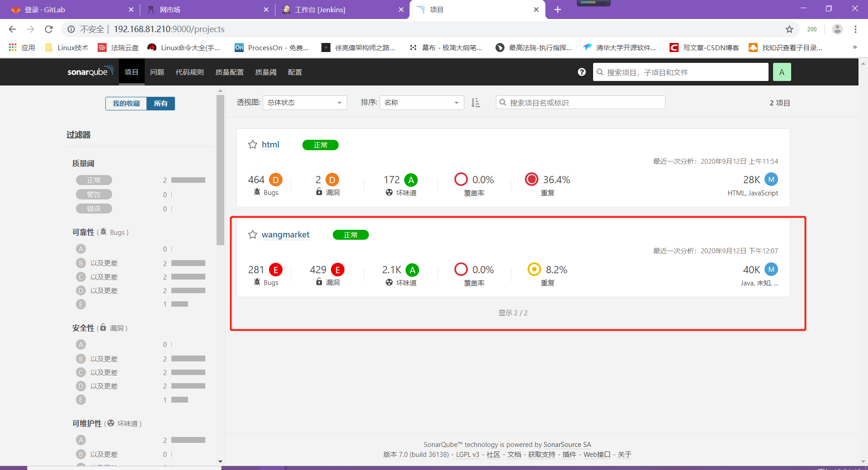868x470 pixels.
Task: Focus the global 搜索项目, 子项目和文件 search box
Action: (x=680, y=72)
